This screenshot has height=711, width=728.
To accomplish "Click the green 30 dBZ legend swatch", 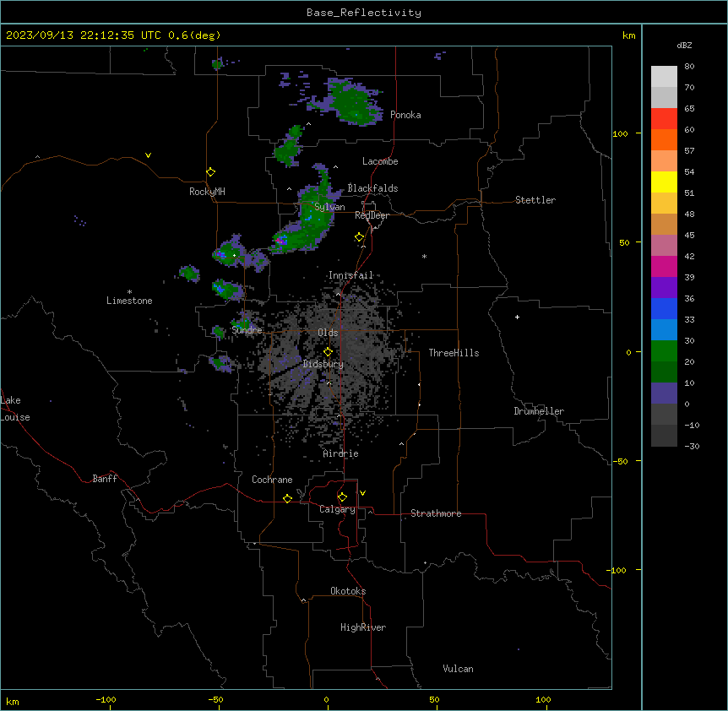I will [x=664, y=351].
